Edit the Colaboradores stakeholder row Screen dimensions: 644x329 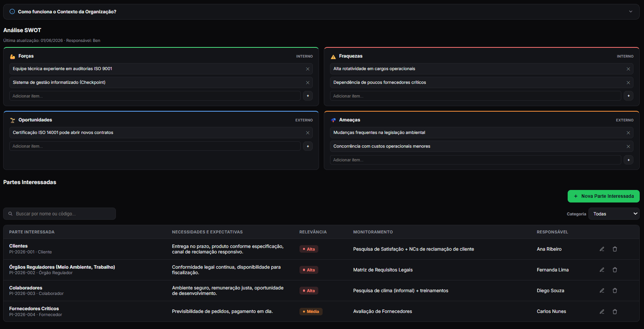602,291
